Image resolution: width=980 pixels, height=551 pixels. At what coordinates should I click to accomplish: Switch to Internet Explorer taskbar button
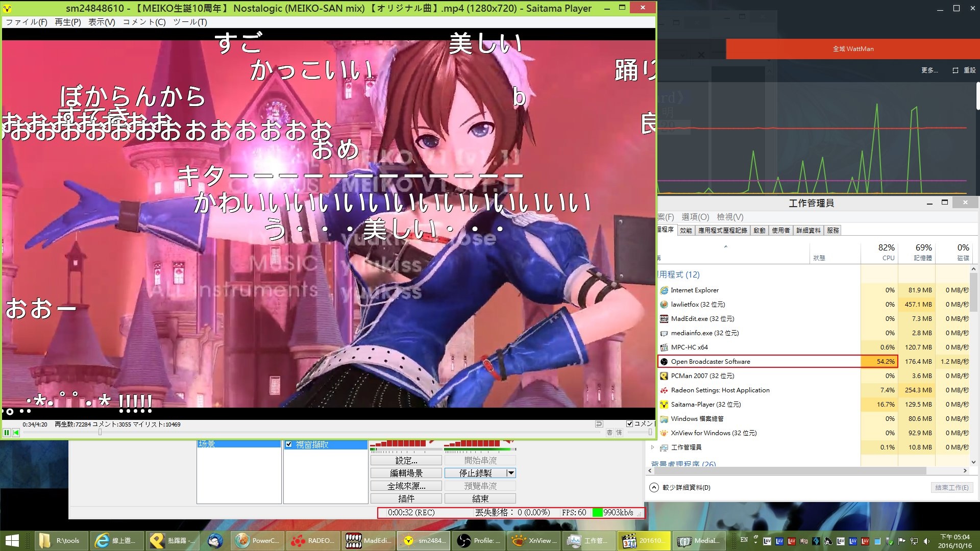(x=116, y=541)
